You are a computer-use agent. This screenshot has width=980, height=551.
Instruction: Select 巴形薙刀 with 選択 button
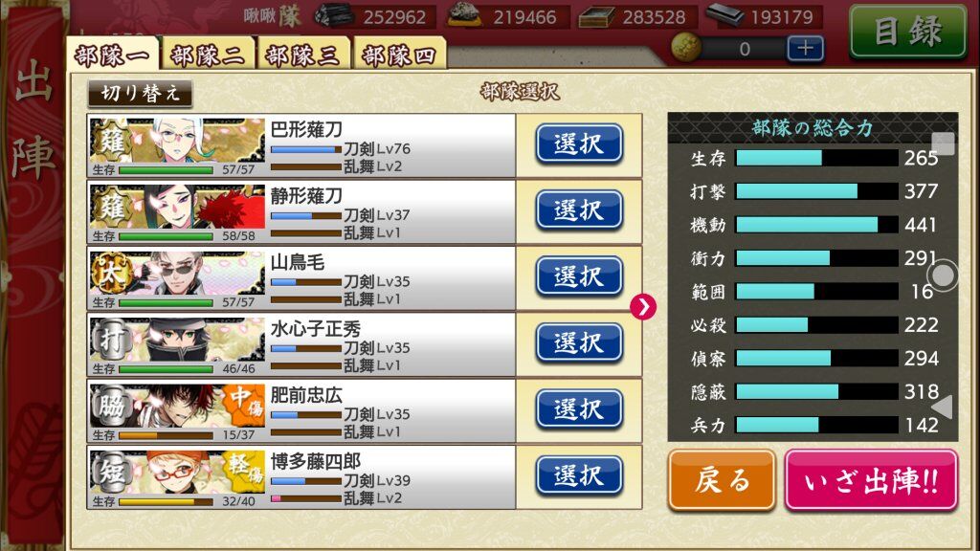579,144
